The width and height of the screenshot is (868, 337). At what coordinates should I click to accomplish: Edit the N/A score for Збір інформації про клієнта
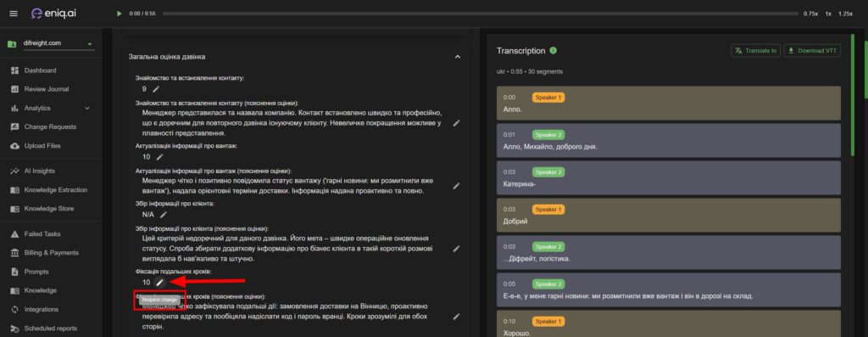164,215
